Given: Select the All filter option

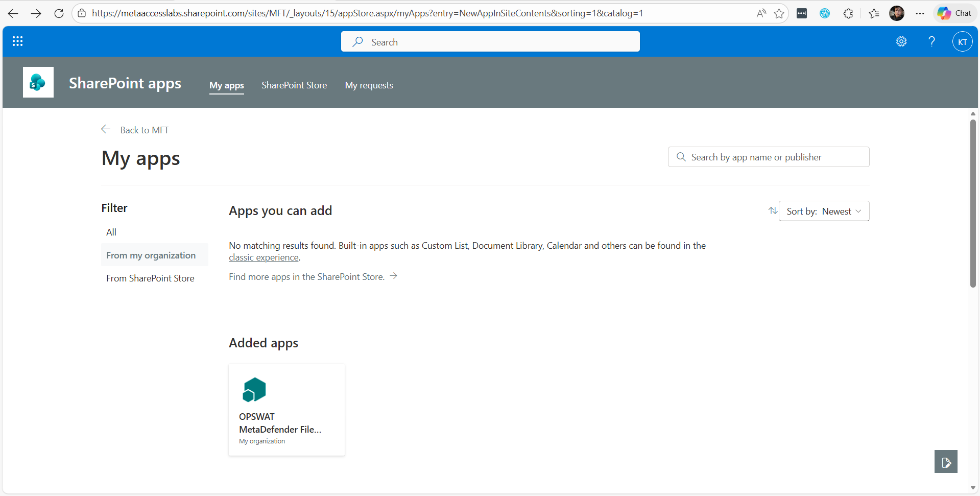Looking at the screenshot, I should click(x=111, y=232).
